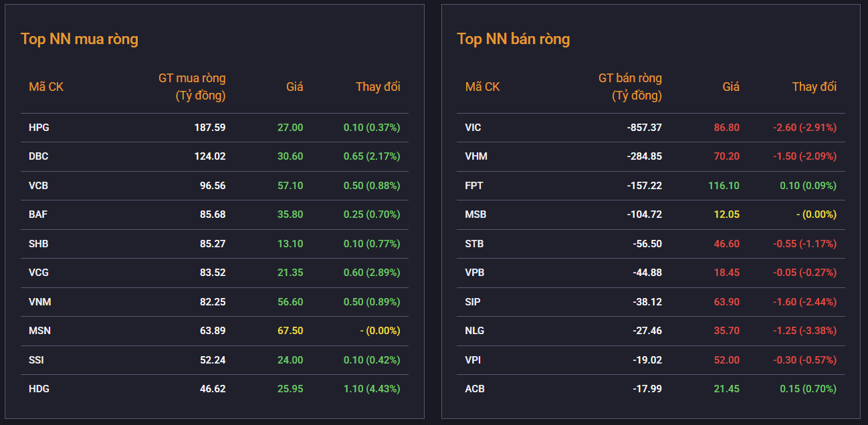Click the SHB stock code

click(39, 244)
